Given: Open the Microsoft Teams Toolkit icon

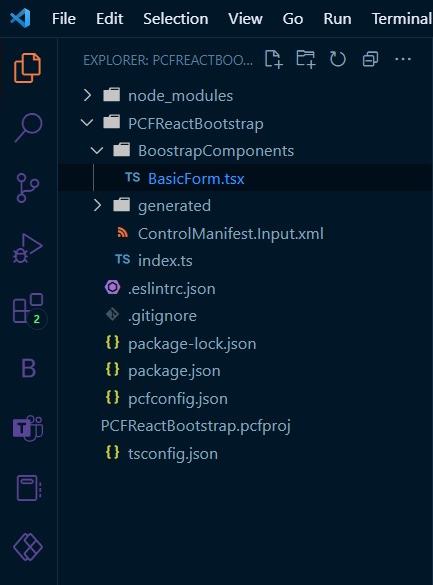Looking at the screenshot, I should 28,428.
